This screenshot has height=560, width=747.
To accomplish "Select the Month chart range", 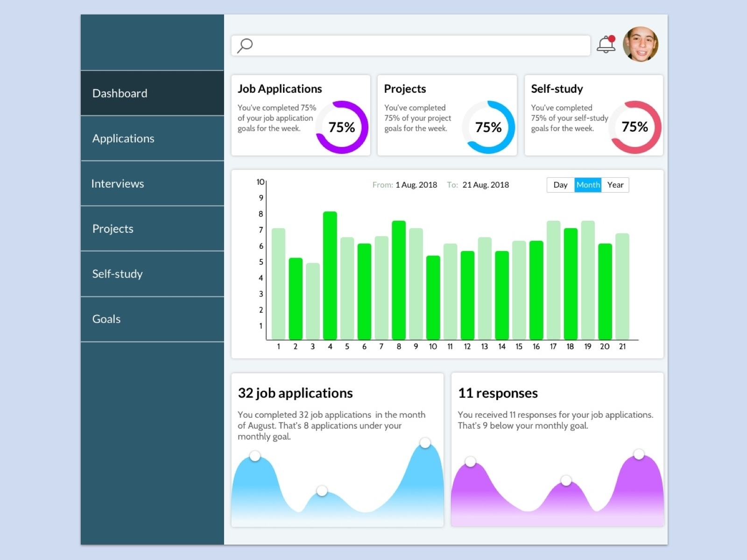I will coord(588,185).
